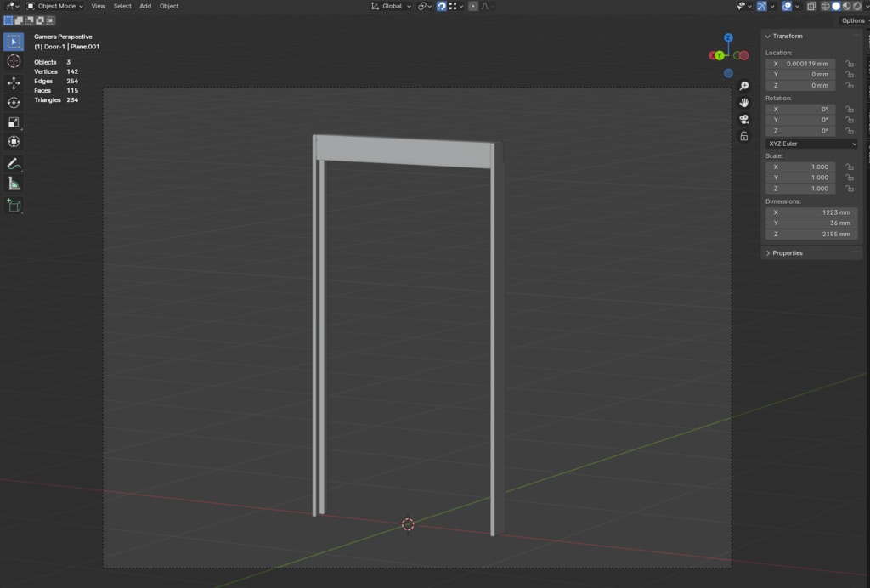Click the Dimensions Y field 36 mm
The image size is (870, 588).
point(811,223)
